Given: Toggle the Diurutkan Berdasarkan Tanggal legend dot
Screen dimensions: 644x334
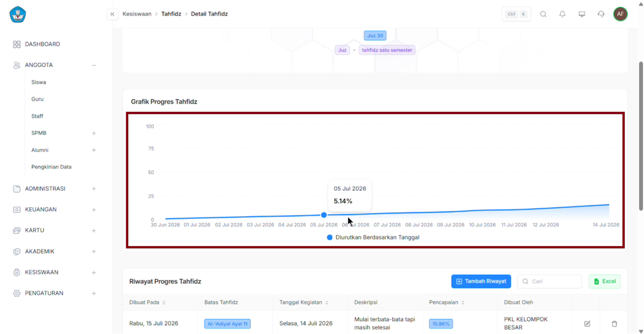Looking at the screenshot, I should (x=330, y=237).
